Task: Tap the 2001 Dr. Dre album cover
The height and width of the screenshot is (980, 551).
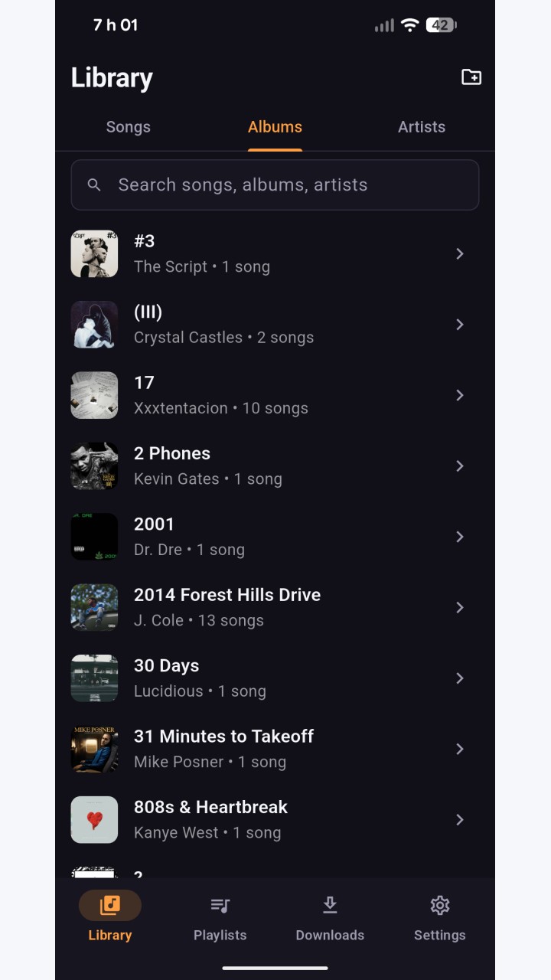Action: point(94,537)
